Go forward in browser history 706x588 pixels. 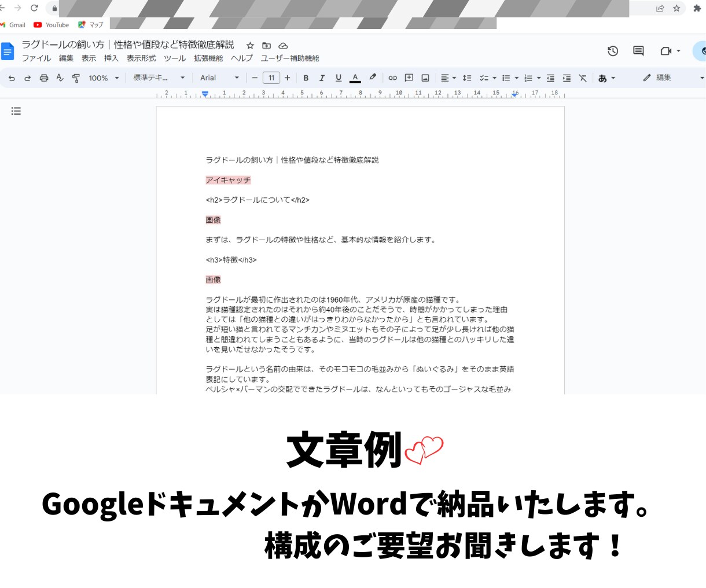[x=18, y=8]
